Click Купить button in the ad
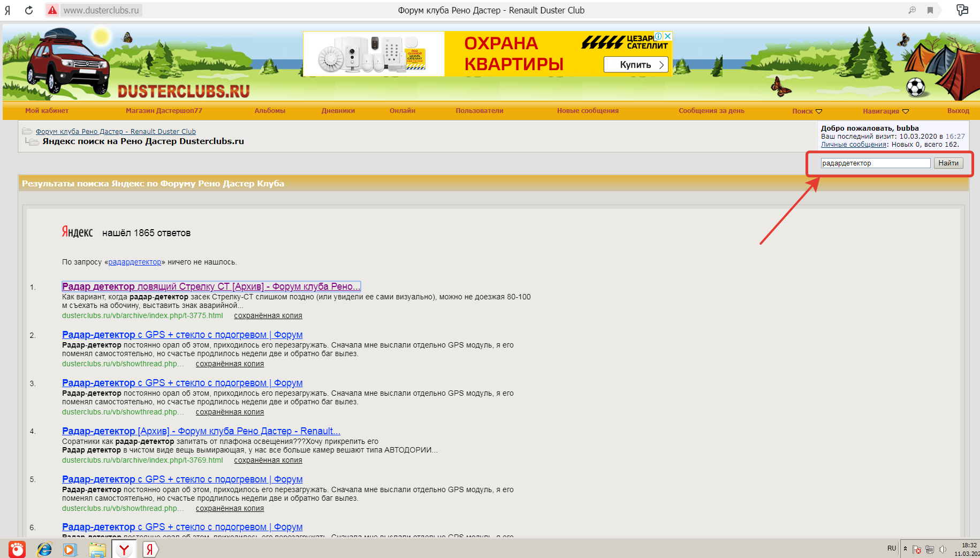Viewport: 980px width, 558px height. (636, 65)
